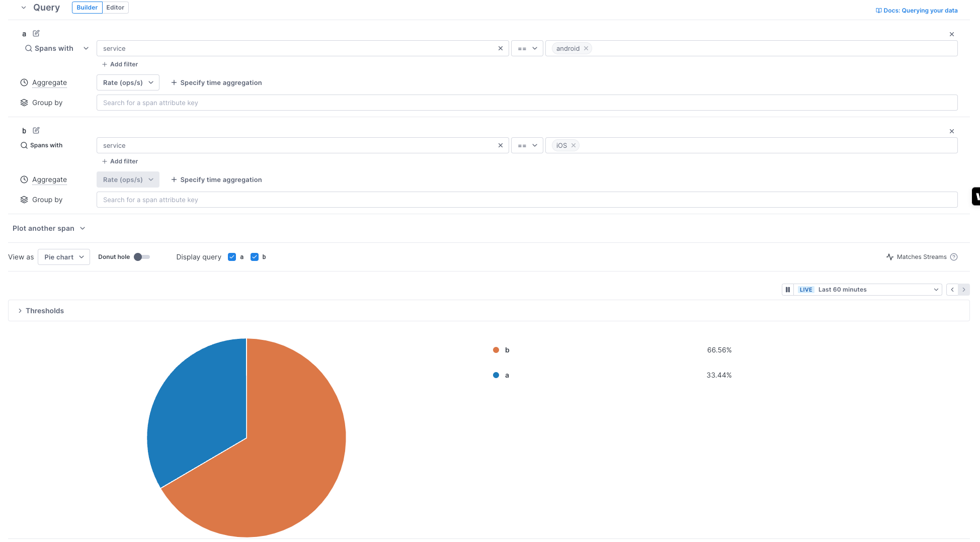Switch to the Editor tab
Viewport: 980px width, 542px height.
115,8
